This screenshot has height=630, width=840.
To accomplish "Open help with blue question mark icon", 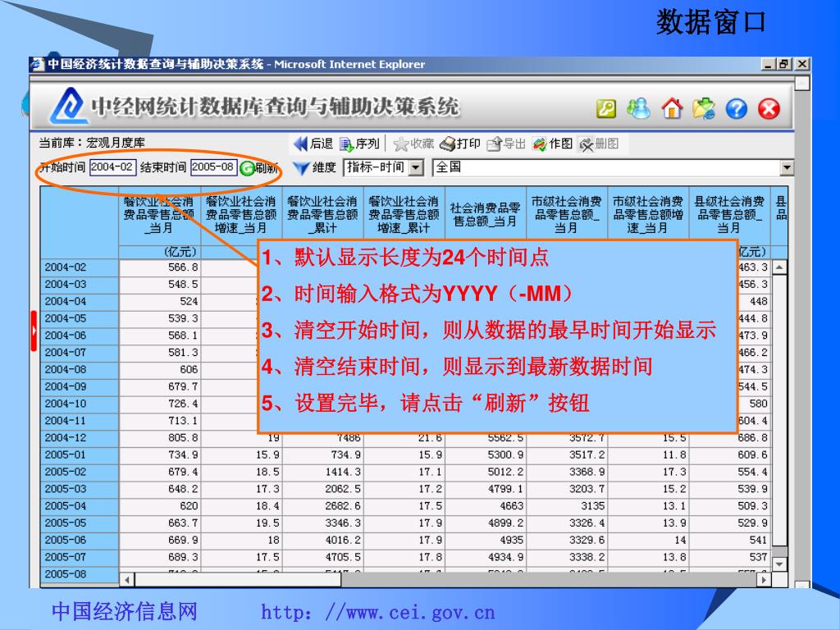I will [x=736, y=109].
